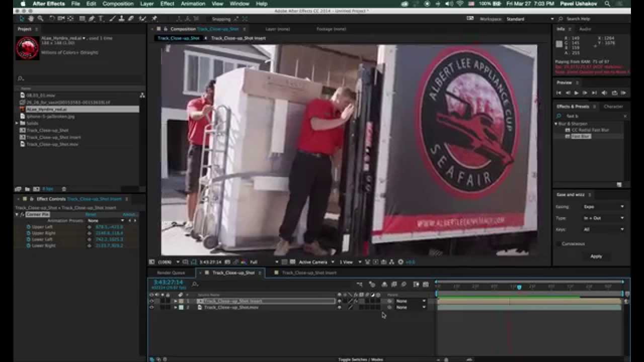Open the Animation Presets dropdown

106,221
